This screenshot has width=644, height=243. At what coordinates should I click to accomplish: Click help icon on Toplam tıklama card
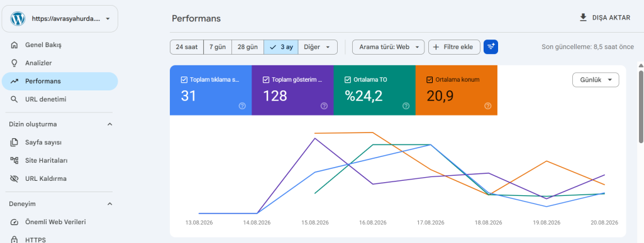pyautogui.click(x=242, y=106)
